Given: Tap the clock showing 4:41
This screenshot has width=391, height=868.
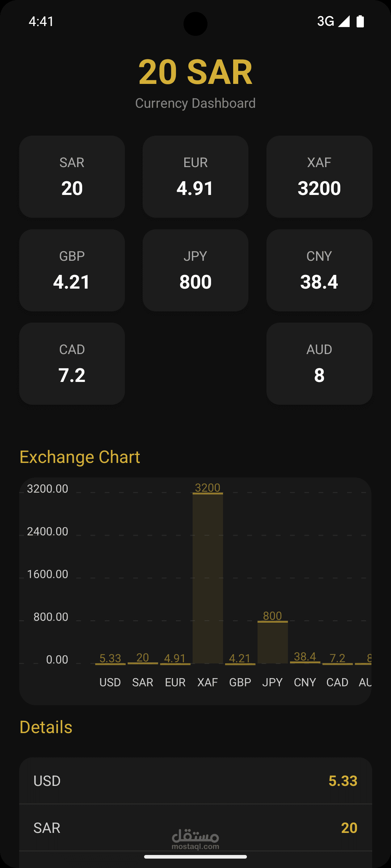Looking at the screenshot, I should coord(41,21).
